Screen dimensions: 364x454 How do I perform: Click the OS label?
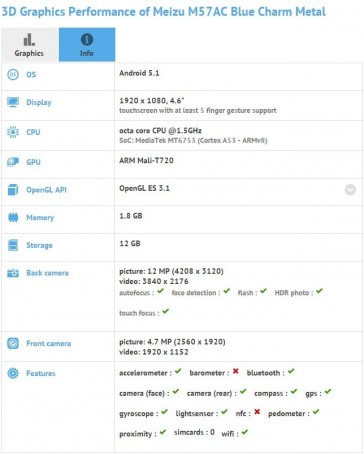coord(31,74)
